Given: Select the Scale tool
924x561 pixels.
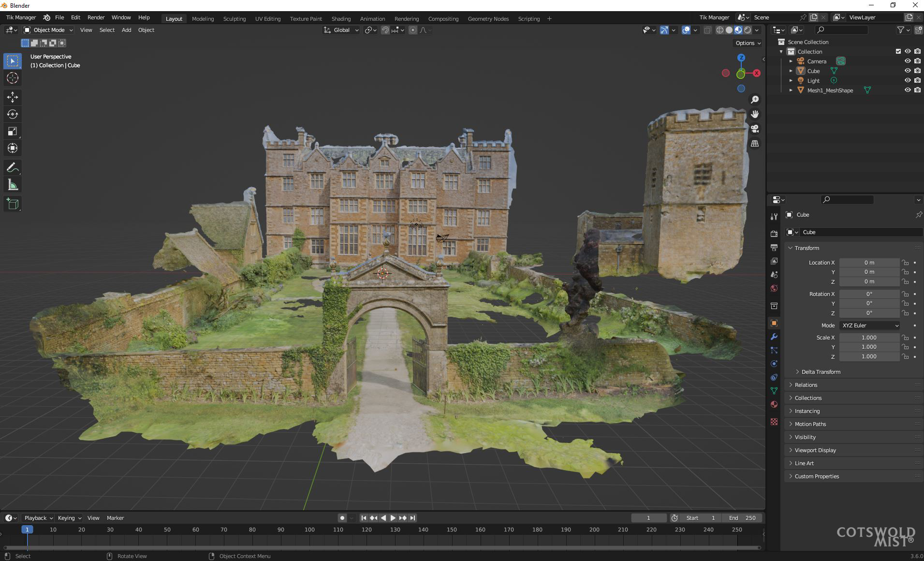Looking at the screenshot, I should (13, 131).
